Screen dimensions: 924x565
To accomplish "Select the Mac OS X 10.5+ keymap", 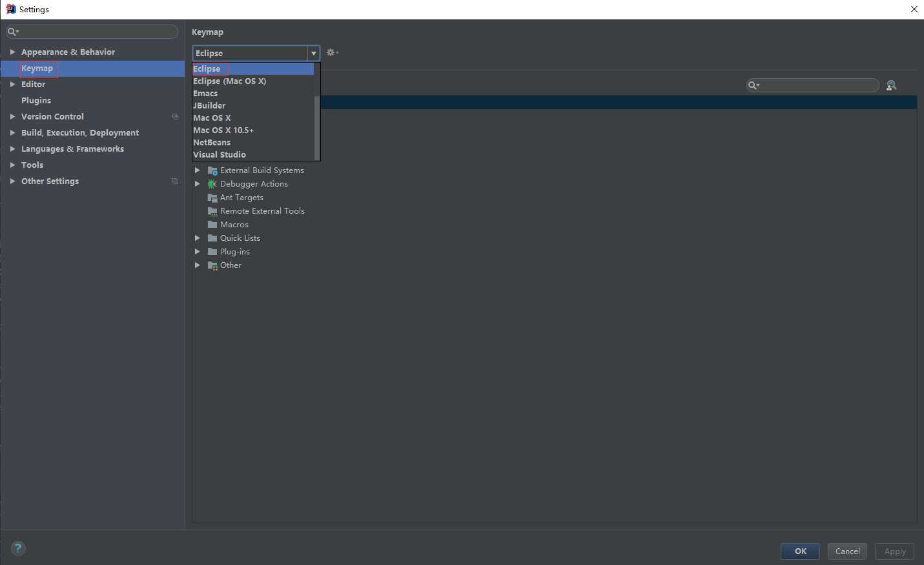I will click(x=253, y=130).
